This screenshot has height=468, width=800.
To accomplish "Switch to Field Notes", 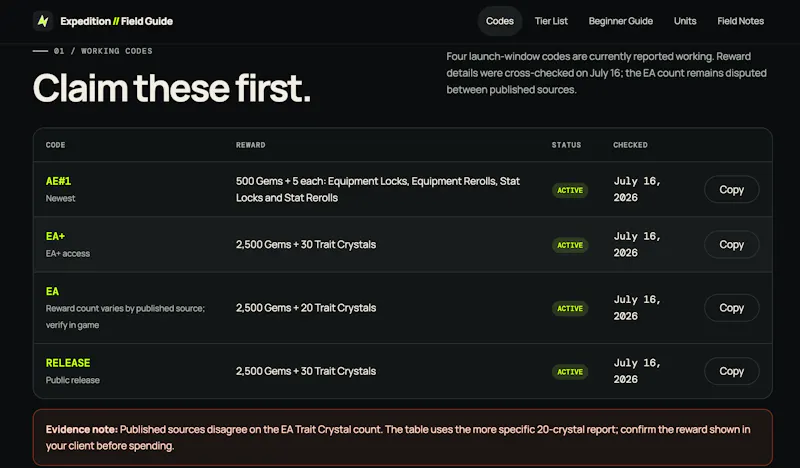I will 740,21.
